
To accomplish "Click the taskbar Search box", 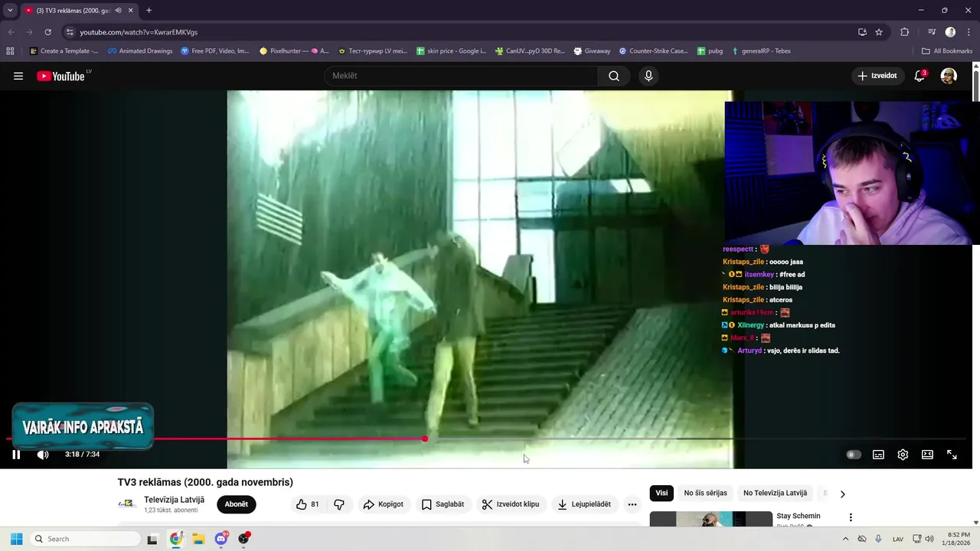I will 84,539.
